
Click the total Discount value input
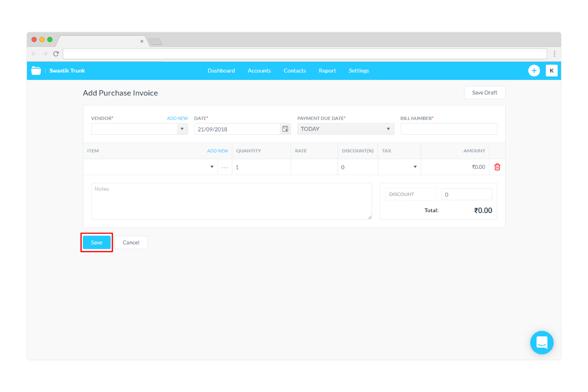tap(467, 195)
